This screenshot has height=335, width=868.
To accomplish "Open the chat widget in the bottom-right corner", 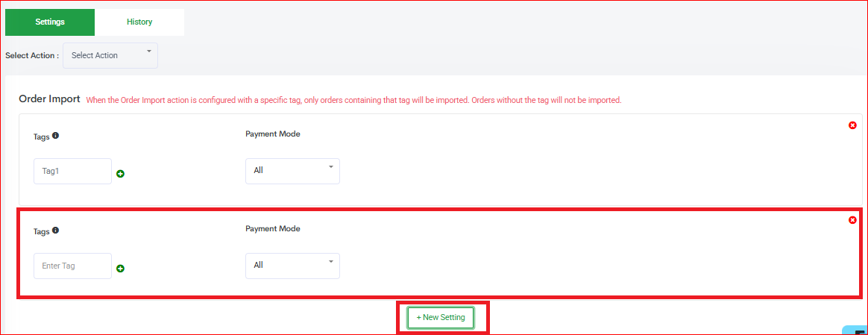I will [x=856, y=331].
